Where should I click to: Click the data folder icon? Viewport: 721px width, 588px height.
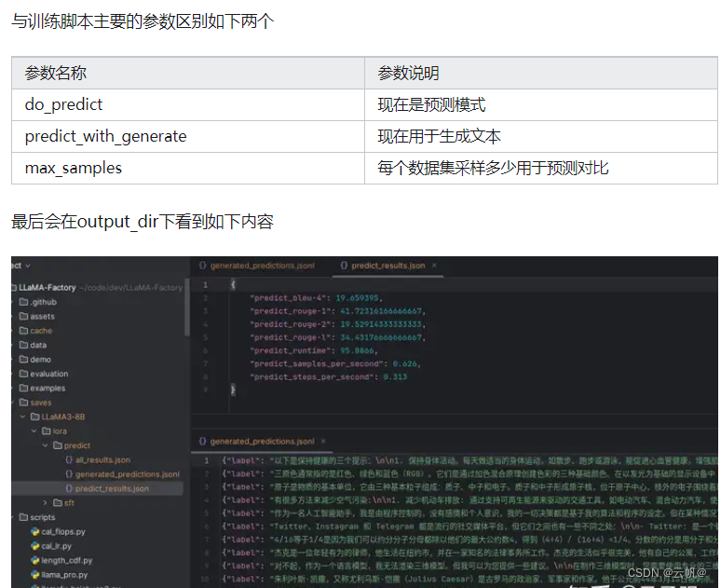23,345
